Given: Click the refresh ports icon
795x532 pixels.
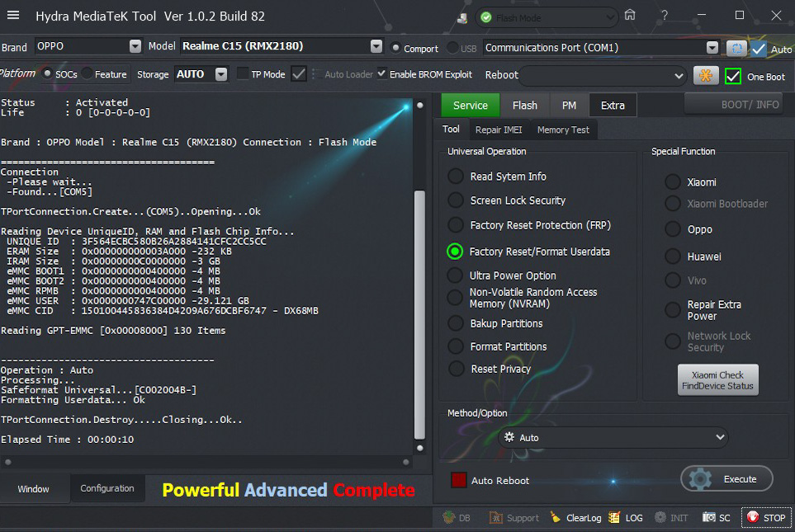Looking at the screenshot, I should coord(736,49).
